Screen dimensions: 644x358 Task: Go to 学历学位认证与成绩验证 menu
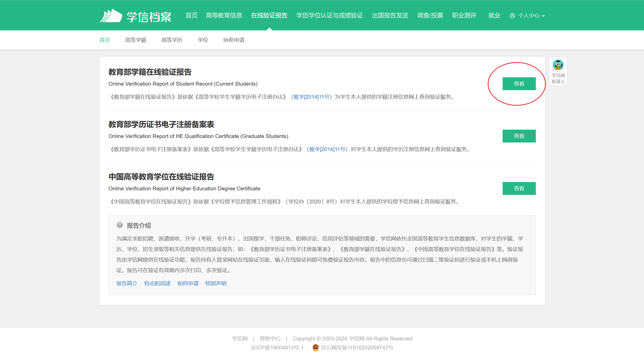pyautogui.click(x=330, y=16)
